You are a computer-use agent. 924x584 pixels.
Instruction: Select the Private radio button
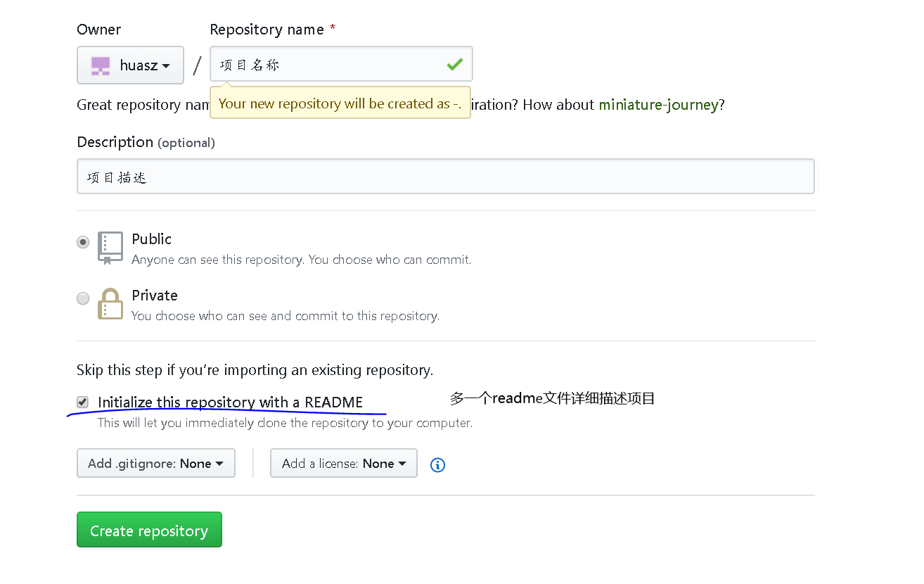pos(83,298)
